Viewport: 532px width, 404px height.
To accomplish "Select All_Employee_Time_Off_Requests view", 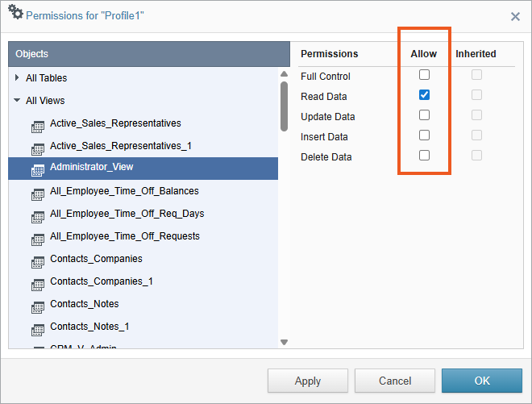I will tap(125, 236).
